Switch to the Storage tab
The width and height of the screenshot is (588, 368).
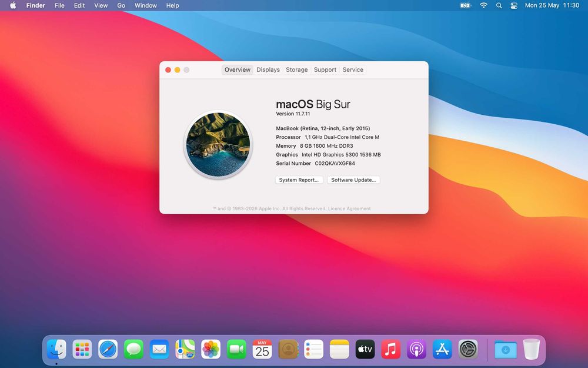click(296, 69)
